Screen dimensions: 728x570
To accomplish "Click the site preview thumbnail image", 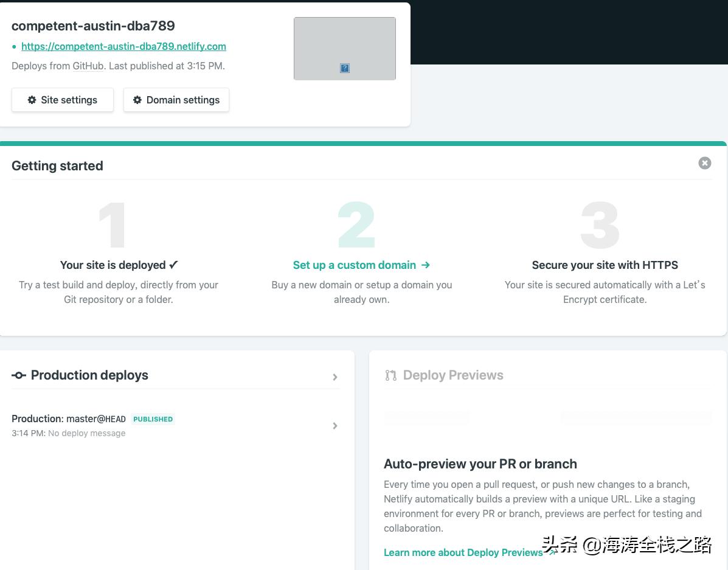I will pyautogui.click(x=345, y=48).
